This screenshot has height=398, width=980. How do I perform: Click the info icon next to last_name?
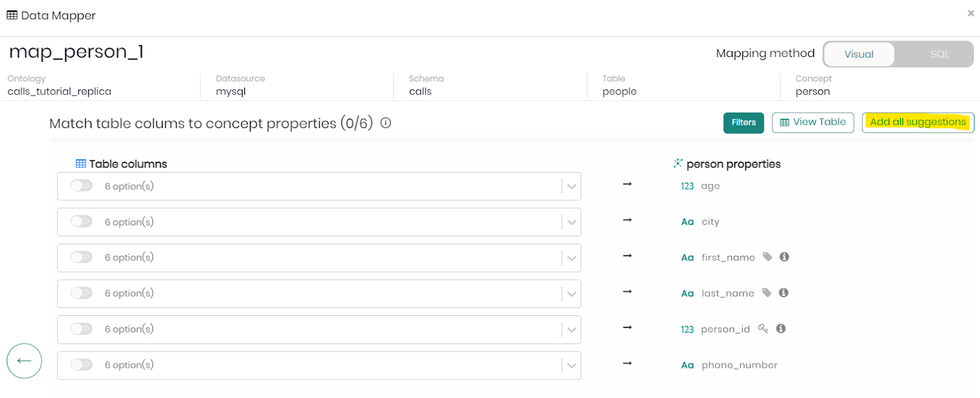(783, 293)
